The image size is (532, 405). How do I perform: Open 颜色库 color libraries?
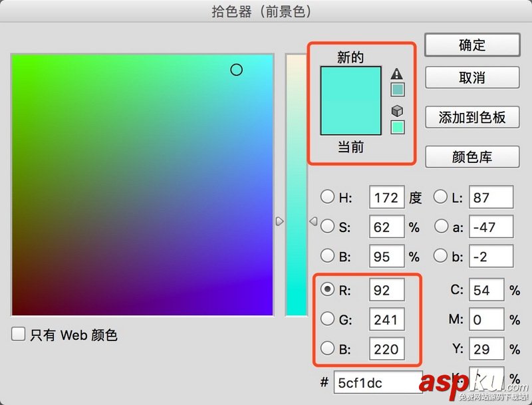472,157
